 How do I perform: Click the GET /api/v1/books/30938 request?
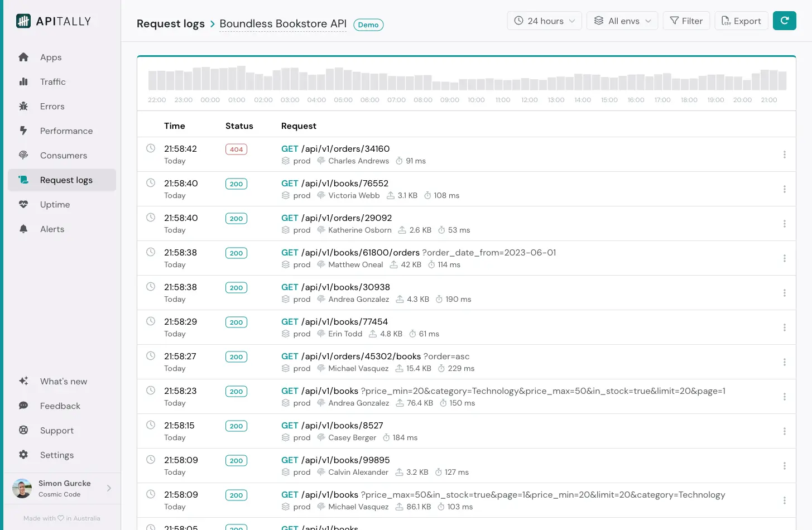click(335, 287)
